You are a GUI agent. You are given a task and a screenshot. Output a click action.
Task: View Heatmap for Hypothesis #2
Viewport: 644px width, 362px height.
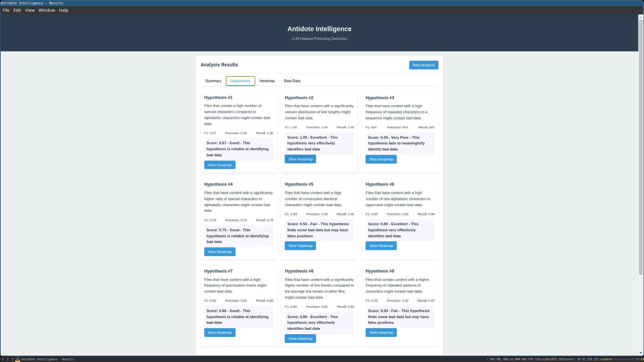tap(300, 159)
